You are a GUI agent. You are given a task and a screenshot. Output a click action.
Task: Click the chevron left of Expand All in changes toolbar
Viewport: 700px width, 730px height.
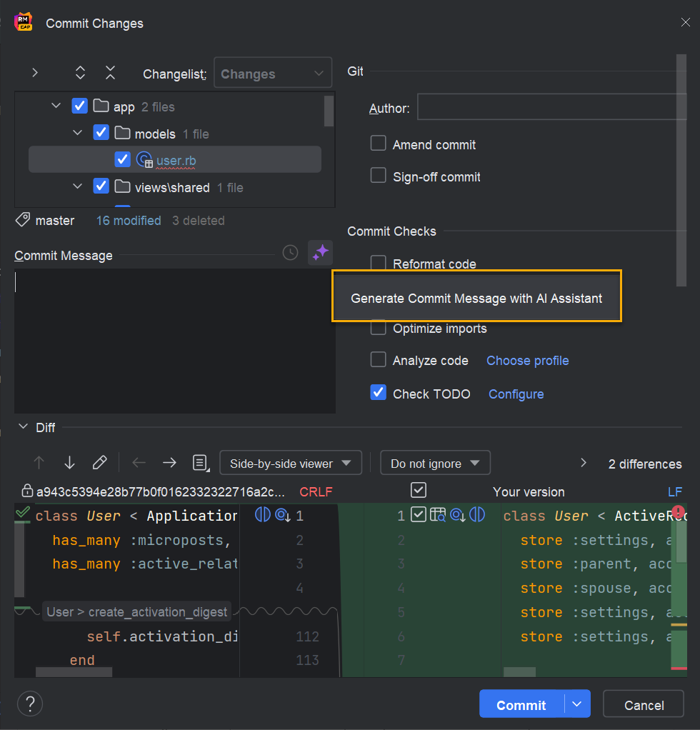(35, 73)
